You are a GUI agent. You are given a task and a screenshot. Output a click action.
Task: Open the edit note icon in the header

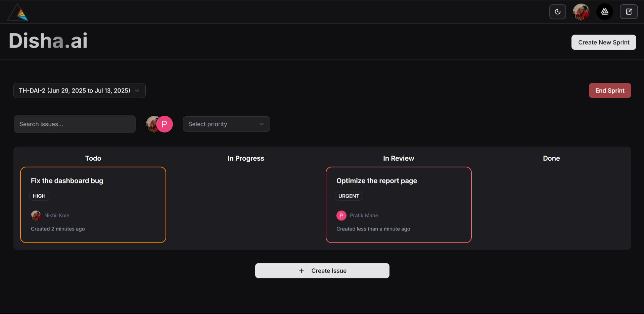tap(629, 12)
